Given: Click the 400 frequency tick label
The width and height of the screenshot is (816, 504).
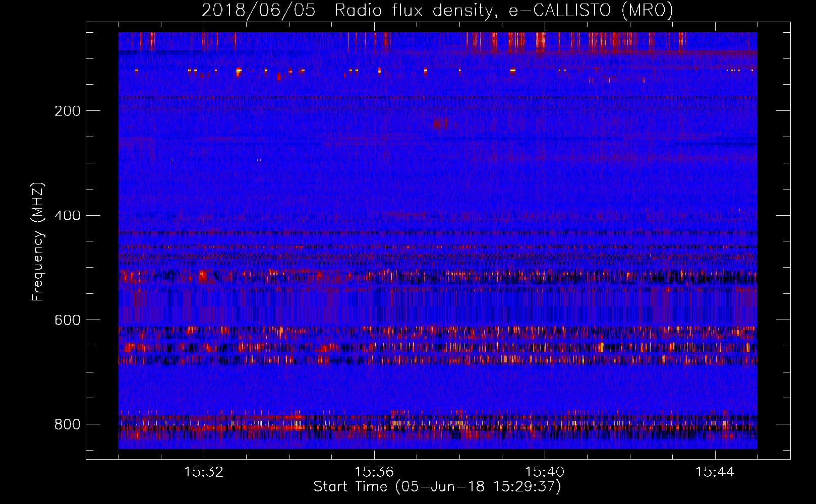Looking at the screenshot, I should click(68, 216).
